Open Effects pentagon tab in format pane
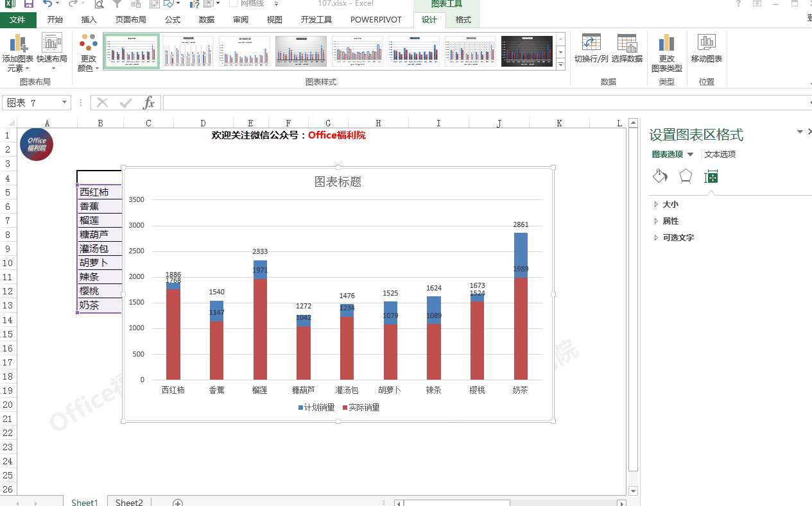This screenshot has height=506, width=812. [686, 176]
